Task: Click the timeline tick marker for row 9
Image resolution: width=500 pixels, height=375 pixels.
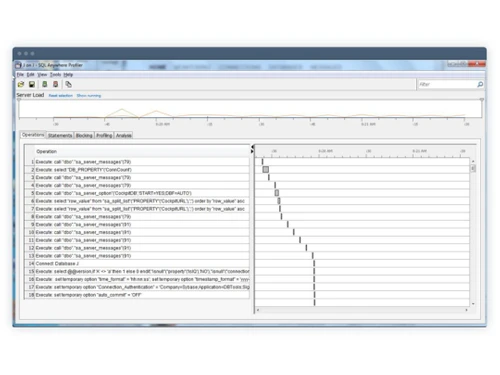Action: (288, 224)
